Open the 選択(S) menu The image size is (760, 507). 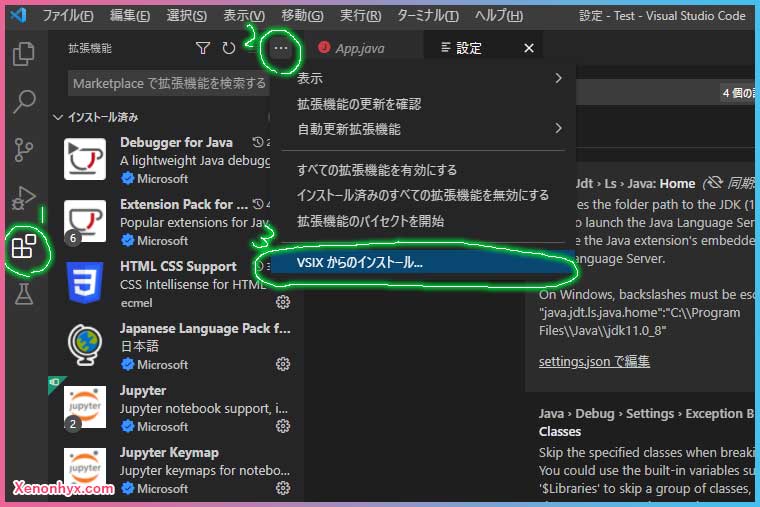(x=187, y=16)
